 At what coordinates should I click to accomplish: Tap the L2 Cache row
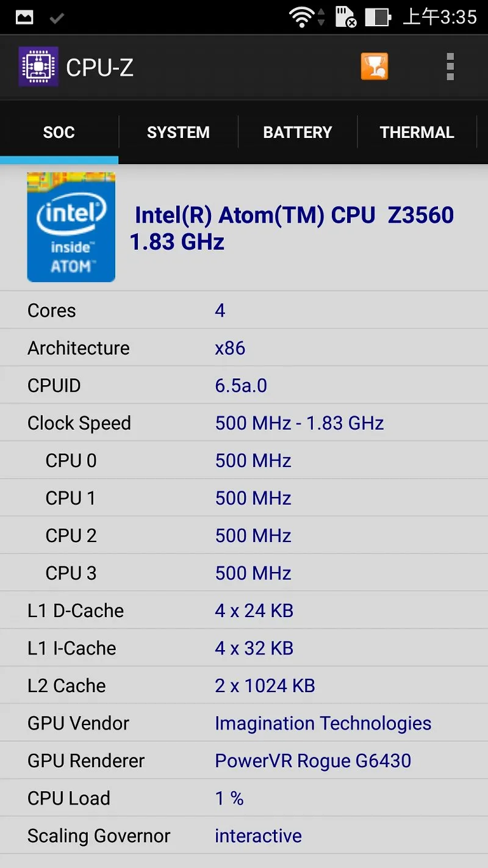click(x=244, y=685)
